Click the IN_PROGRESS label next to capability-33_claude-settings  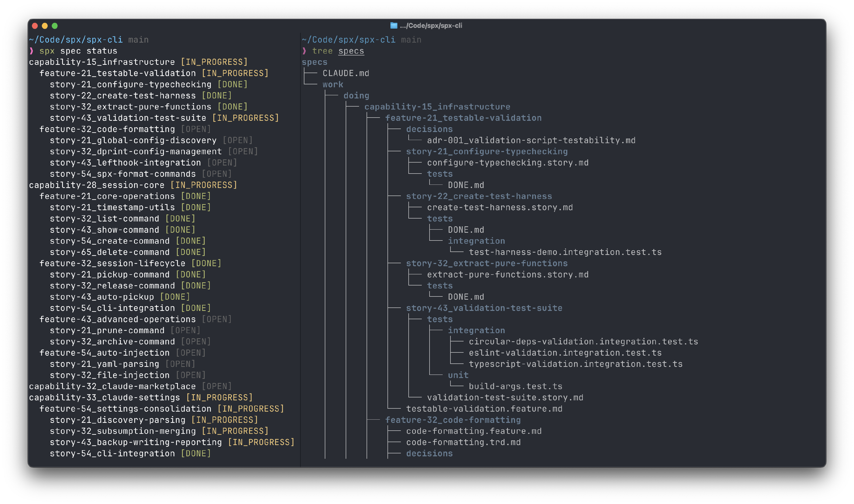click(x=219, y=397)
